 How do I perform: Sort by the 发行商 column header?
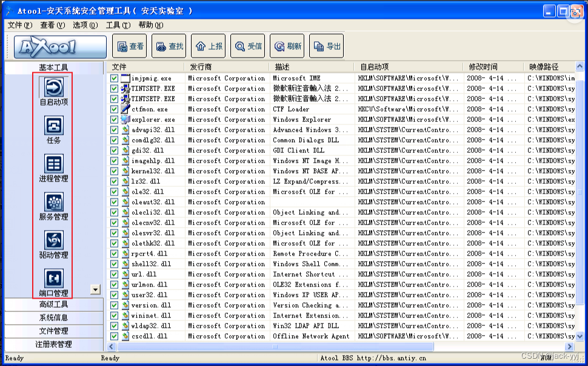[x=227, y=67]
